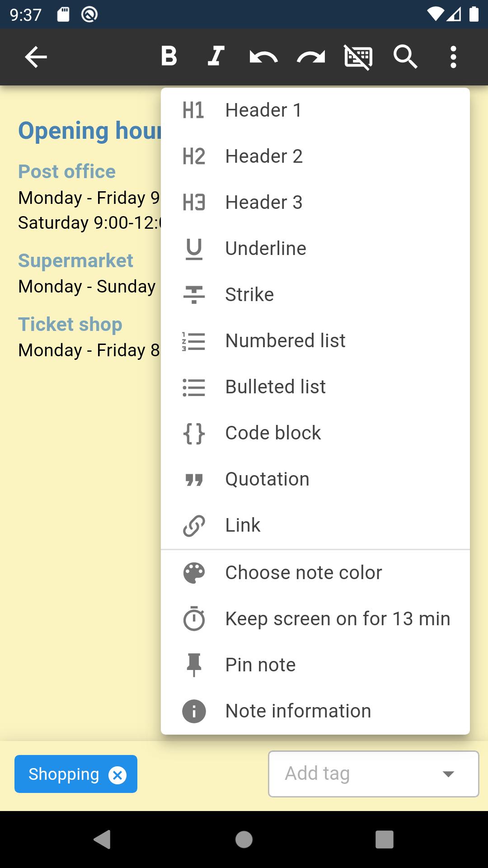The width and height of the screenshot is (488, 868).
Task: Toggle italic formatting
Action: click(216, 57)
